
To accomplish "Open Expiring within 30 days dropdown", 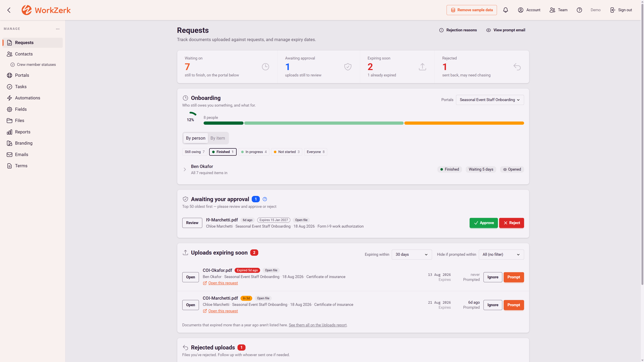I will coord(412,254).
